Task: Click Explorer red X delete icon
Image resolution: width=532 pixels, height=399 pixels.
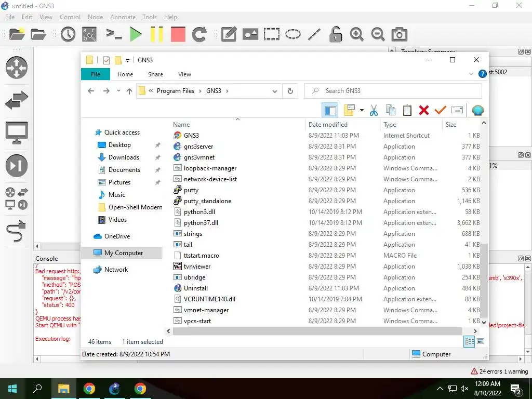Action: click(424, 110)
